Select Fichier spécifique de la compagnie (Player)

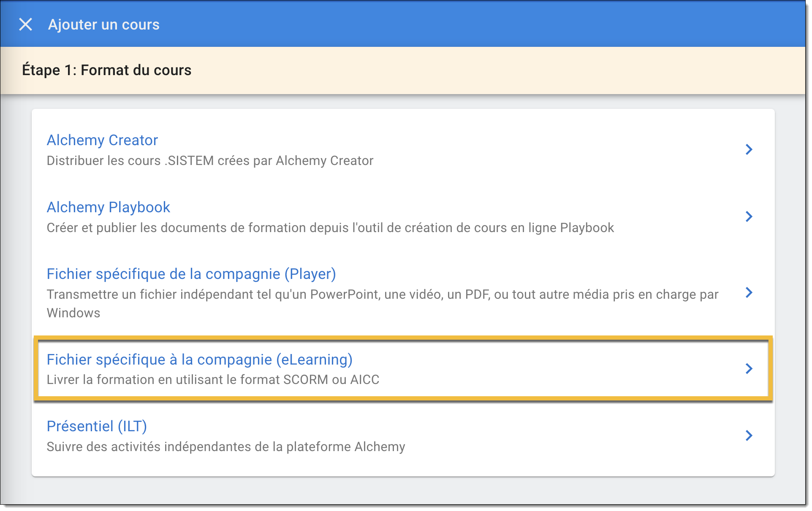pyautogui.click(x=191, y=274)
